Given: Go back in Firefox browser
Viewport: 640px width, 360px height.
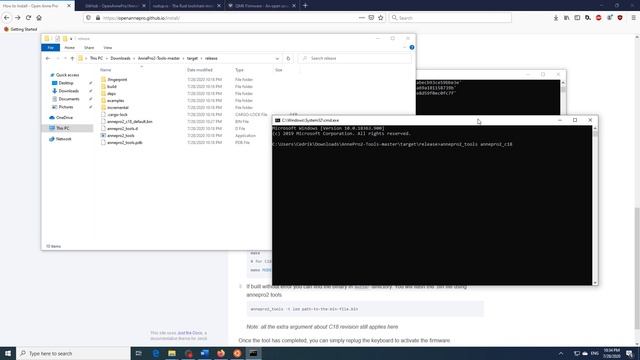Looking at the screenshot, I should tap(7, 18).
